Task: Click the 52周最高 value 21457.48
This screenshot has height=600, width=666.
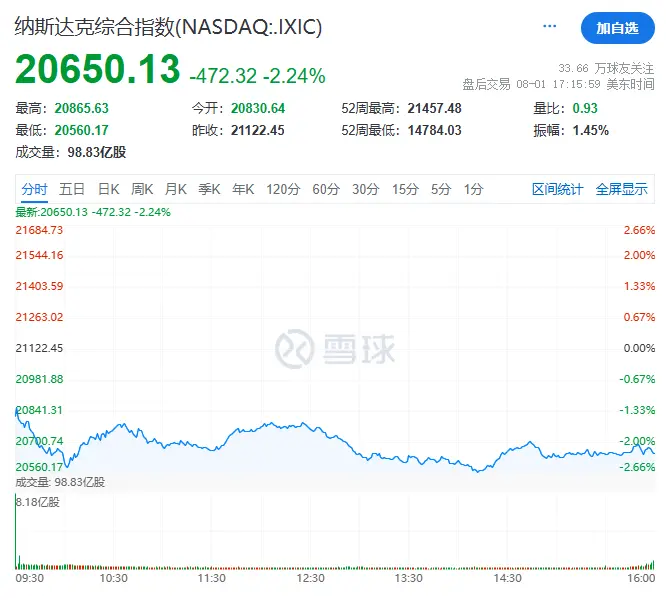Action: coord(435,108)
